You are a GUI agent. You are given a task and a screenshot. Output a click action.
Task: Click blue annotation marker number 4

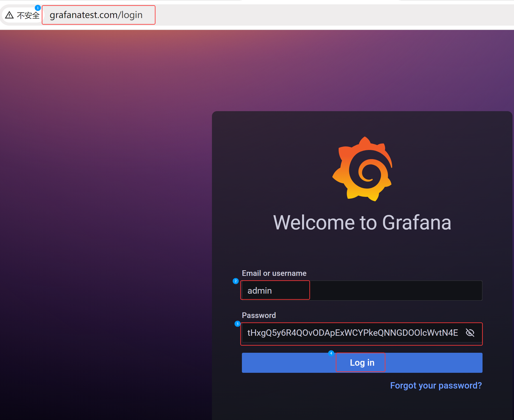pyautogui.click(x=331, y=353)
